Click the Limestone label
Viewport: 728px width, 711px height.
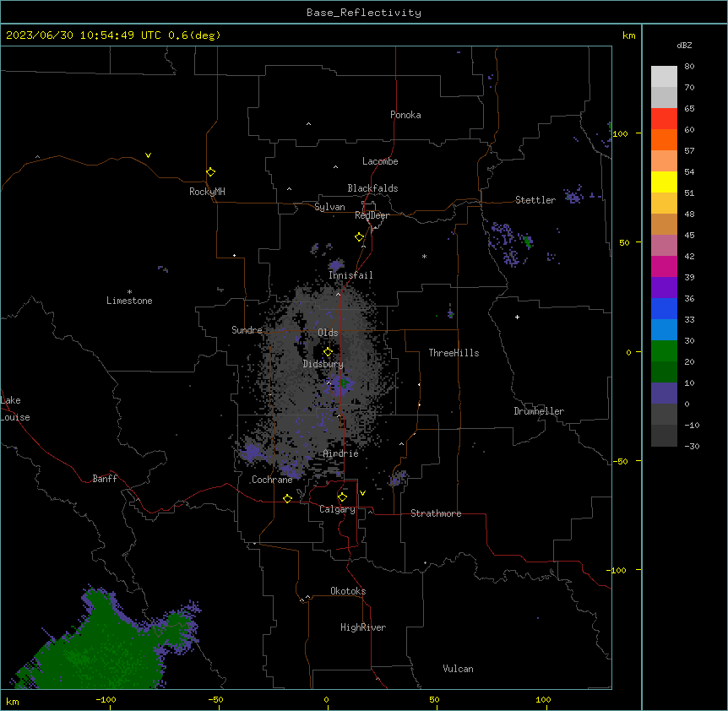(x=129, y=301)
